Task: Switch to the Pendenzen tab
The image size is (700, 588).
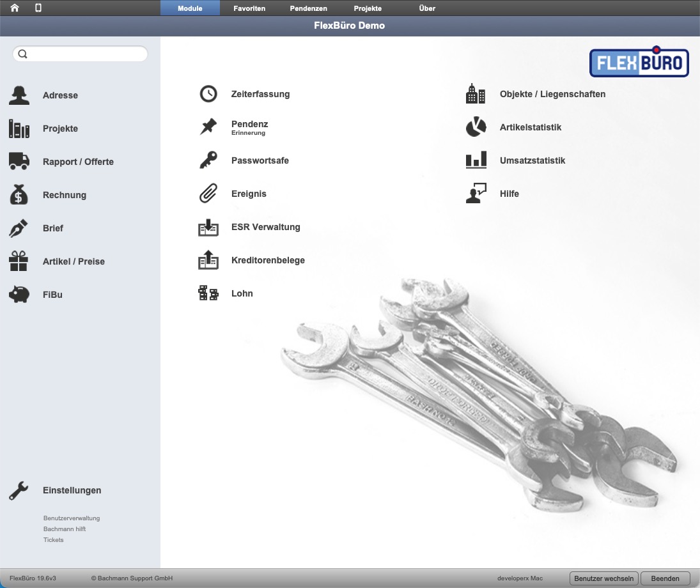Action: click(308, 8)
